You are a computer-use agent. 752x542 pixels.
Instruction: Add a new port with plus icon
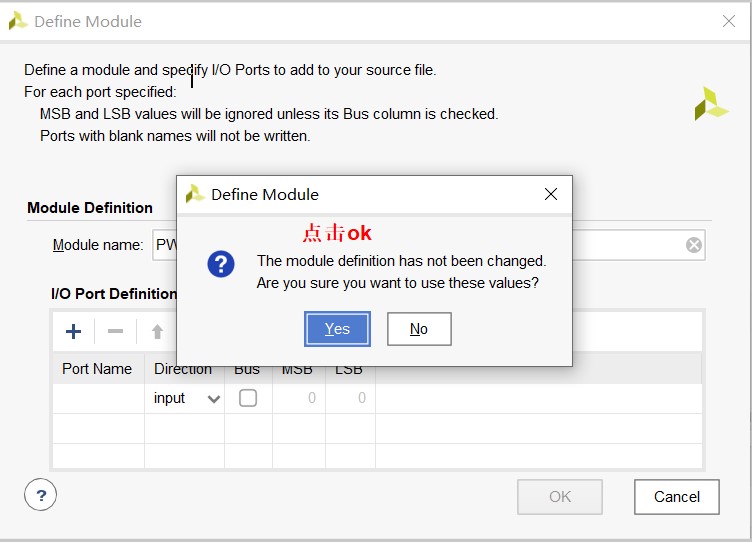(73, 332)
